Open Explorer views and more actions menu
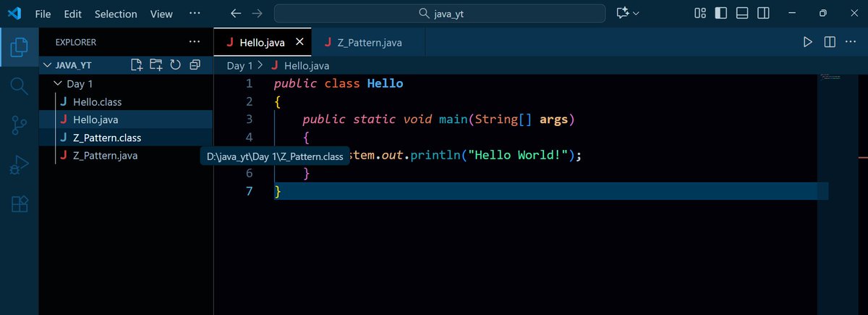Screen dimensions: 868x315 (195, 42)
